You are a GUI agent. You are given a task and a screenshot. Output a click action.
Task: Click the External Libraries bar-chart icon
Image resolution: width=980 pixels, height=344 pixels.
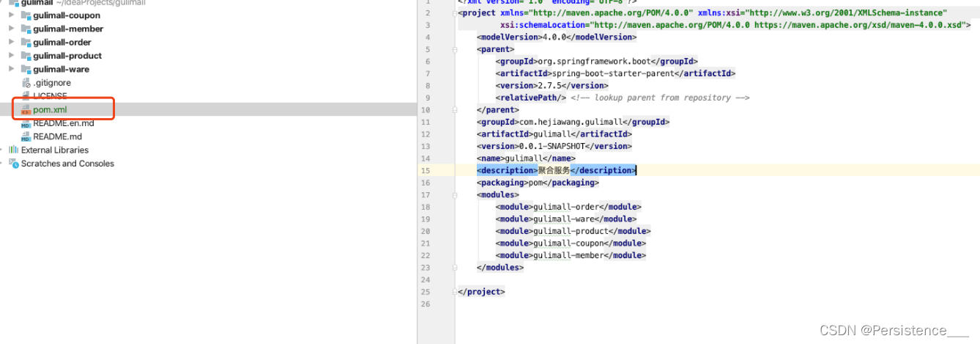tap(14, 150)
